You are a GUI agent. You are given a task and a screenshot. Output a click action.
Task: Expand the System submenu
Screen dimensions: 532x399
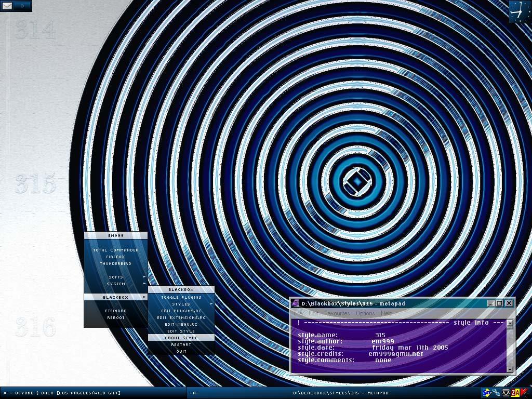point(116,284)
